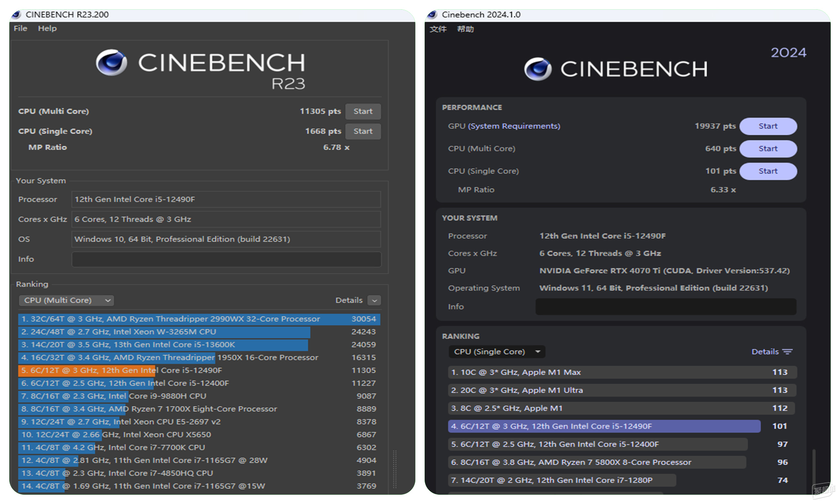Select the i5-13600K ranking row
This screenshot has height=504, width=840.
pos(199,344)
